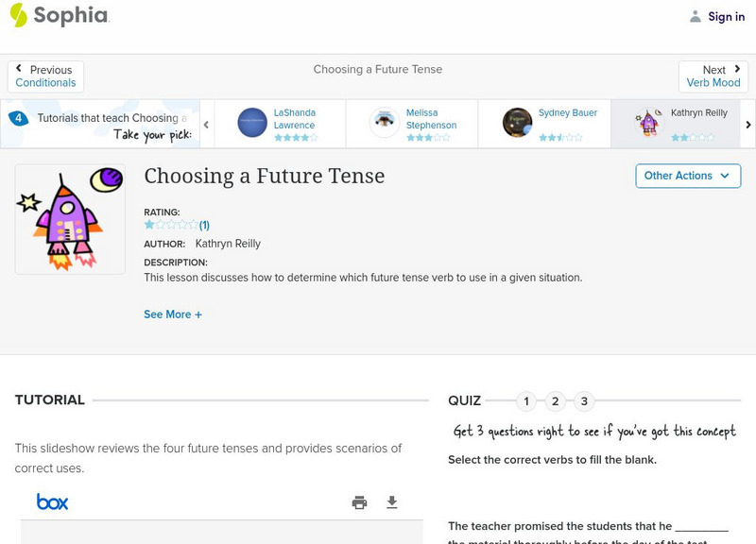Screen dimensions: 756x544
Task: Click the print icon in the slideshow
Action: click(359, 502)
